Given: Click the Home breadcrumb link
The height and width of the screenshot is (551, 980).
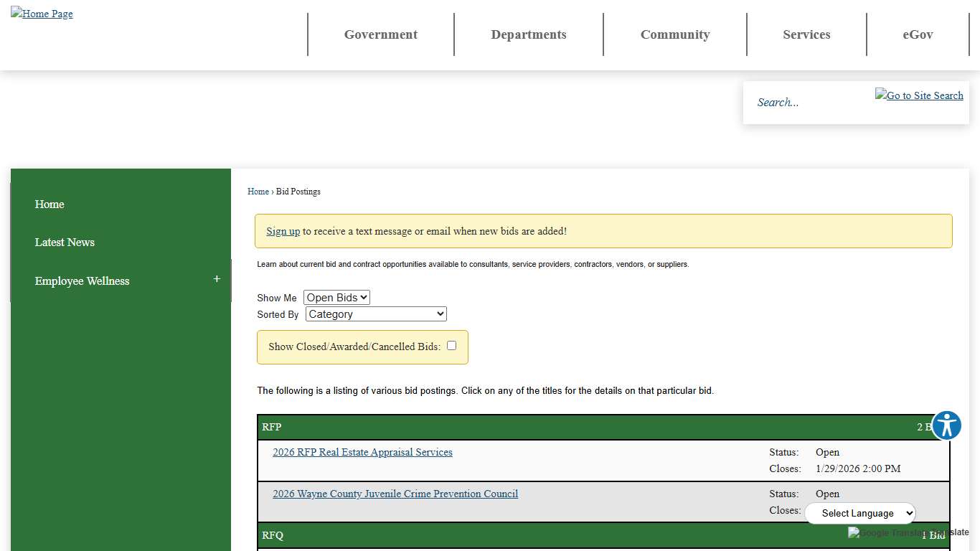Looking at the screenshot, I should coord(258,192).
